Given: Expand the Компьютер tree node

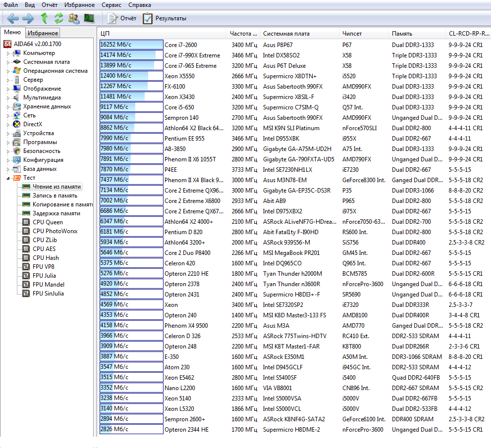Looking at the screenshot, I should (8, 53).
